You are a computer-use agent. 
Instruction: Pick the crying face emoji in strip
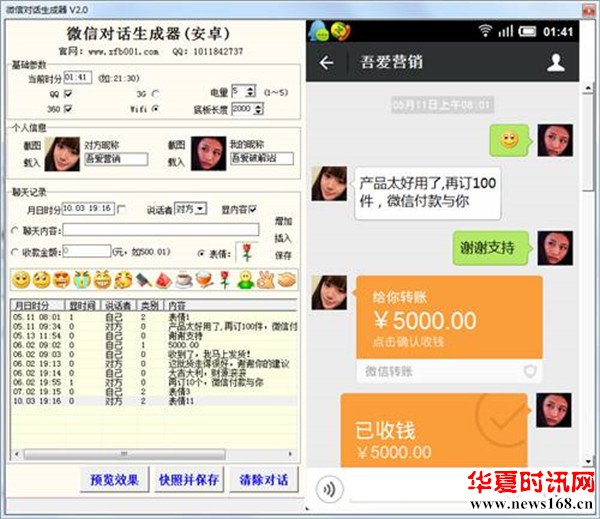(x=82, y=280)
